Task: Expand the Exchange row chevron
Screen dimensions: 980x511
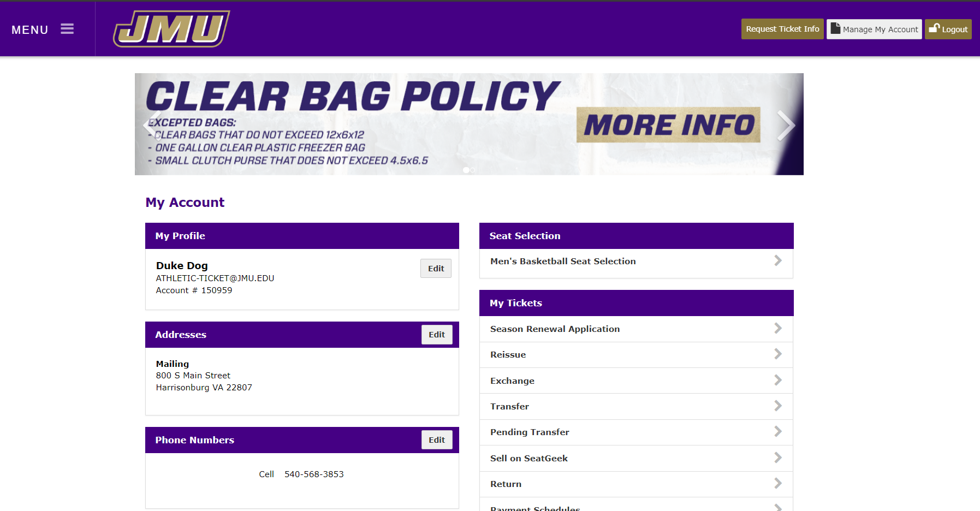Action: click(778, 381)
